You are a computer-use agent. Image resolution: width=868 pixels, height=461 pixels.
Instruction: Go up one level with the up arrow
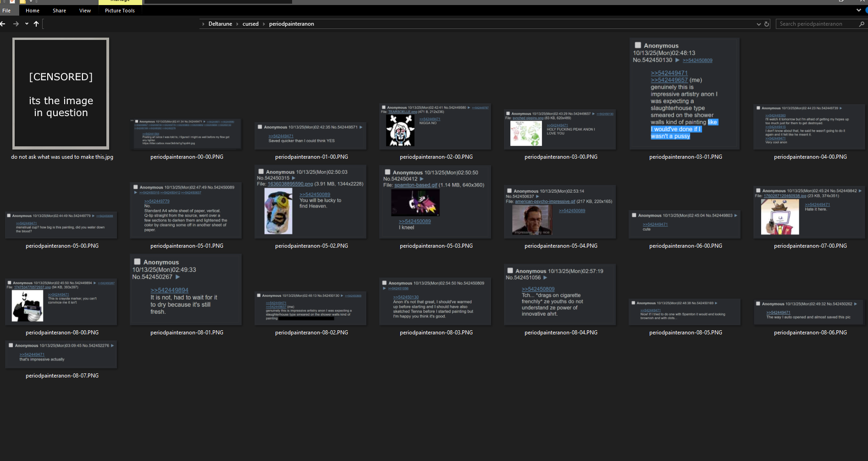coord(36,24)
